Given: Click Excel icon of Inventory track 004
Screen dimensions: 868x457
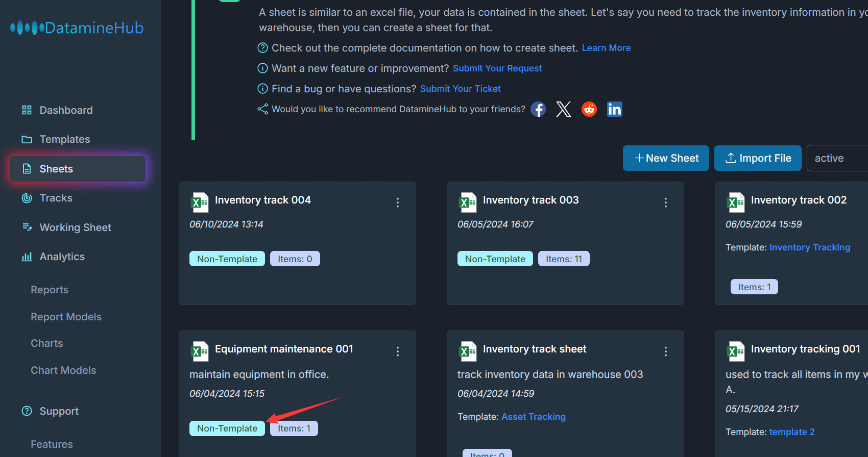Looking at the screenshot, I should click(200, 202).
